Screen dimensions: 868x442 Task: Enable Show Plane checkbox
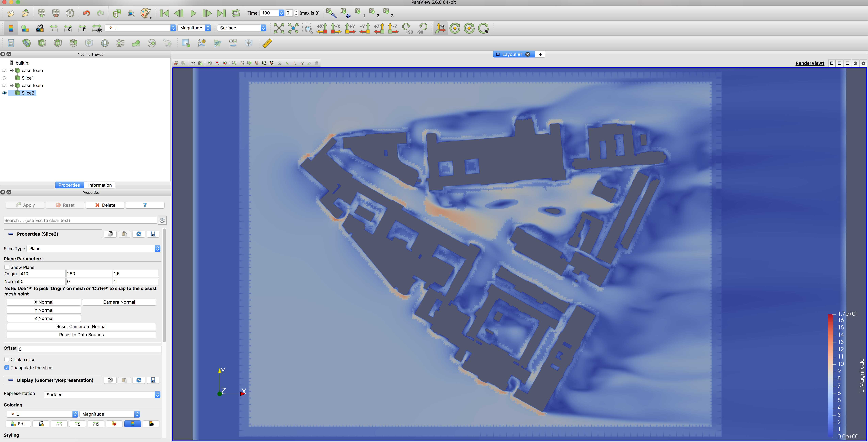[7, 267]
